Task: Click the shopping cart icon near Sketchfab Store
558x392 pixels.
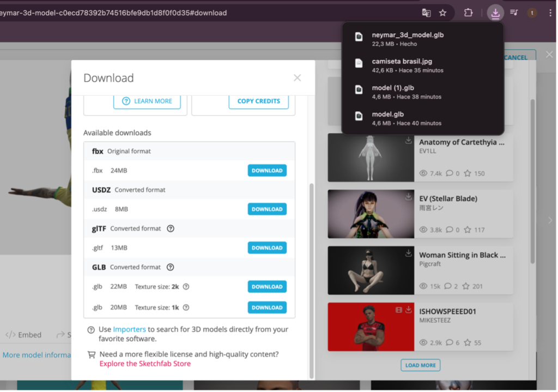Action: click(92, 355)
